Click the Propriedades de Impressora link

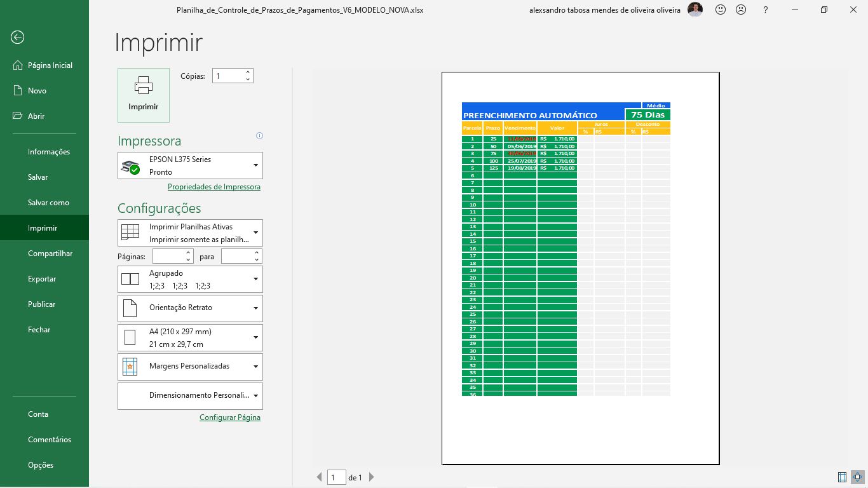214,187
